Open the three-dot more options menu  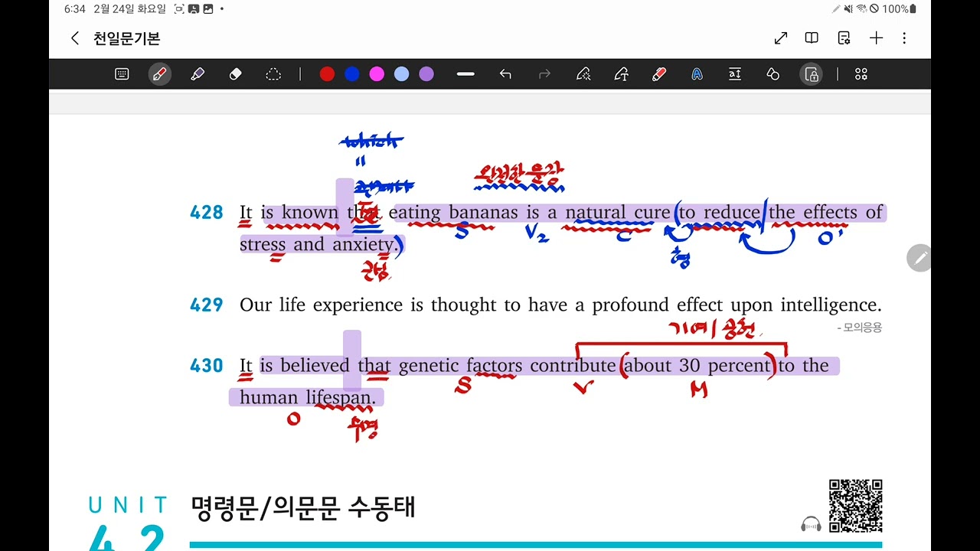click(904, 38)
